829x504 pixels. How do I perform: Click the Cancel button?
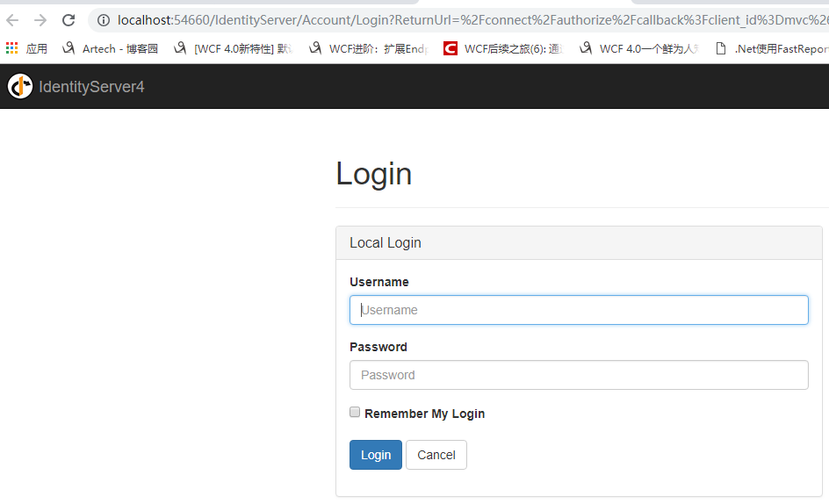tap(436, 455)
